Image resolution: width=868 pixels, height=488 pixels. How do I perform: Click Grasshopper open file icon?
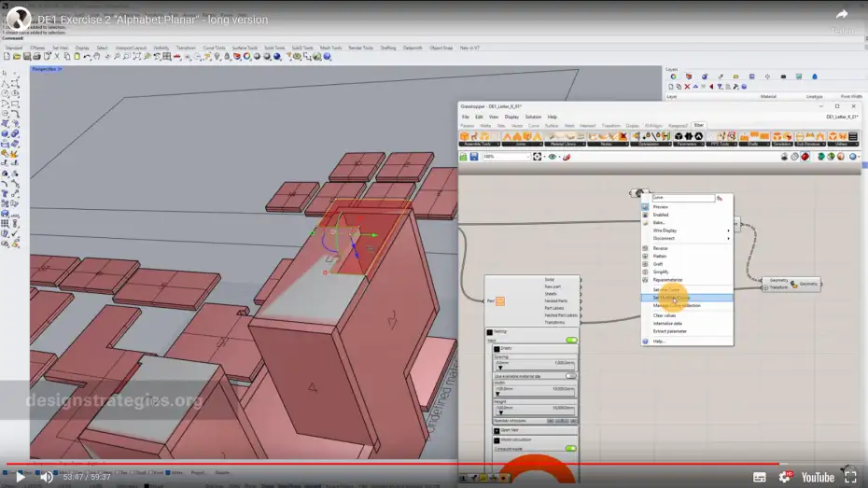[x=463, y=157]
